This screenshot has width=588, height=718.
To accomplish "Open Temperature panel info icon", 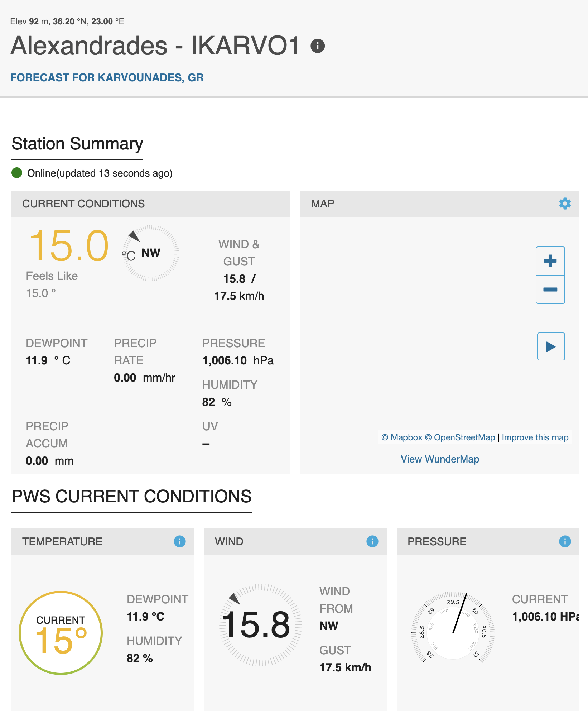I will point(179,541).
